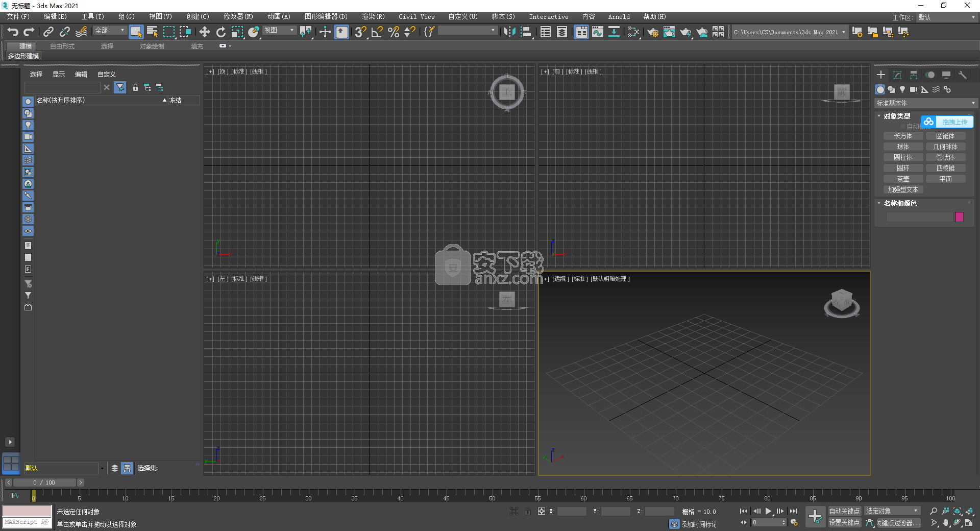Toggle the 3D Snaps button
The height and width of the screenshot is (531, 980).
[361, 32]
